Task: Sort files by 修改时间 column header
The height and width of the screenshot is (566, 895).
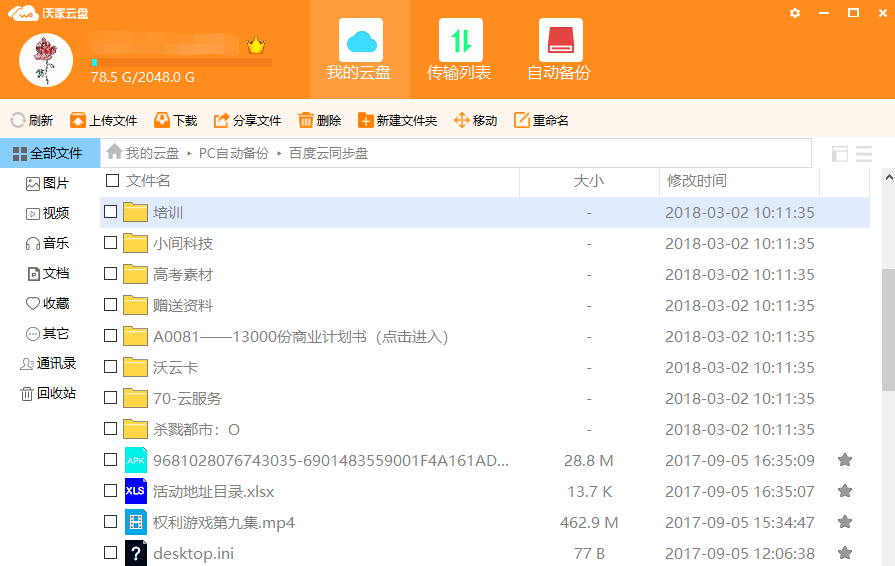Action: 697,181
